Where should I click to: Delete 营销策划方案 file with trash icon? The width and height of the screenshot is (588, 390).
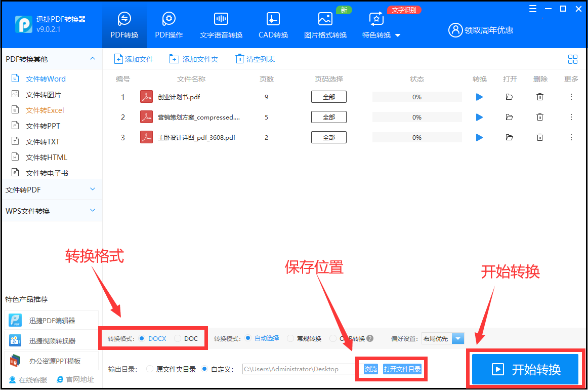[x=539, y=117]
